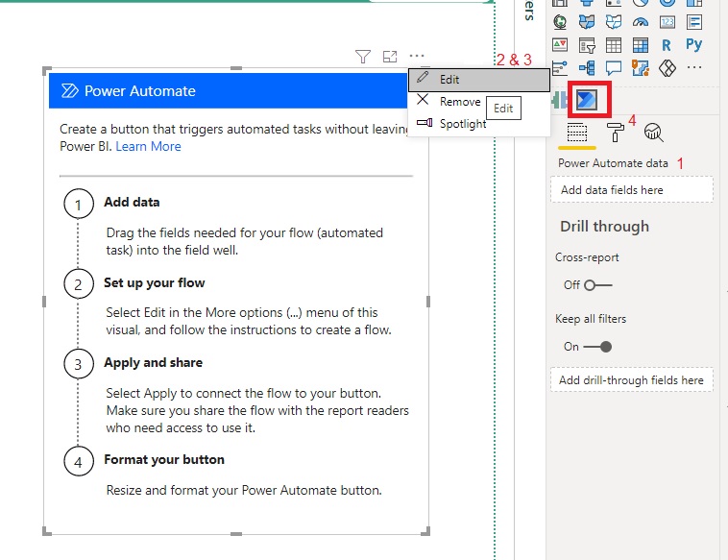This screenshot has width=728, height=560.
Task: Click the Drill through heading
Action: tap(604, 226)
